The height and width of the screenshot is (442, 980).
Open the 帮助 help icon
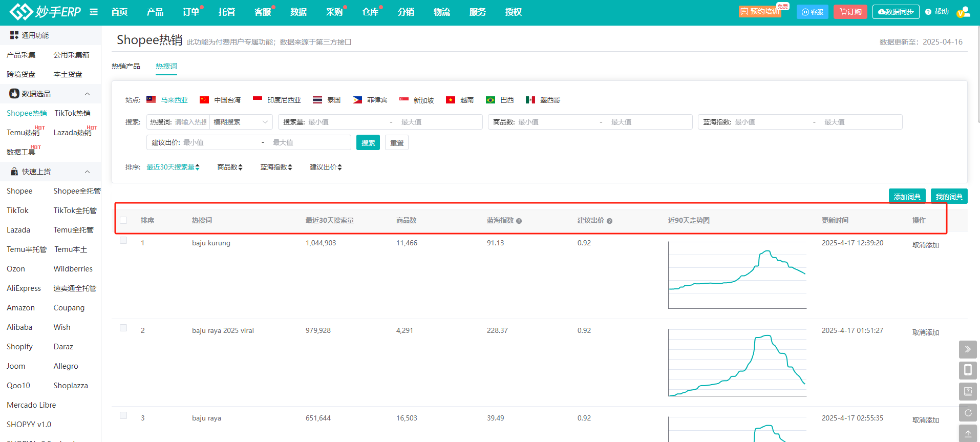928,12
